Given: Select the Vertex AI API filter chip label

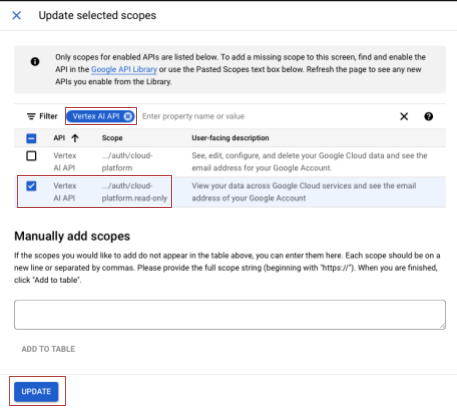Looking at the screenshot, I should click(x=96, y=116).
